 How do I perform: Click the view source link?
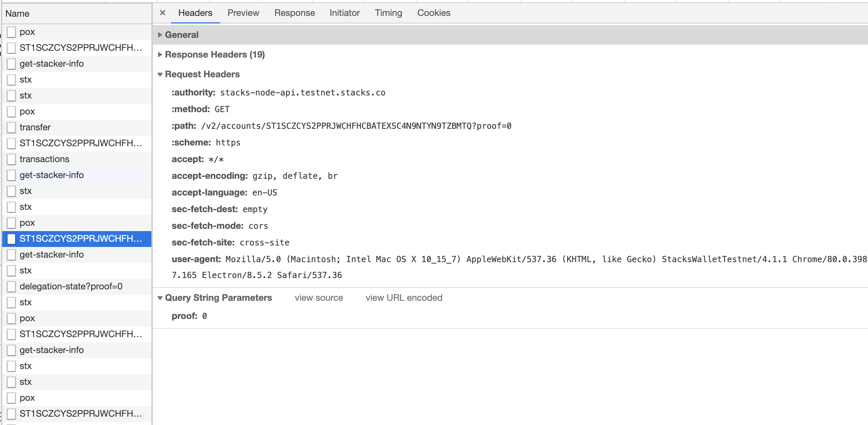click(319, 298)
